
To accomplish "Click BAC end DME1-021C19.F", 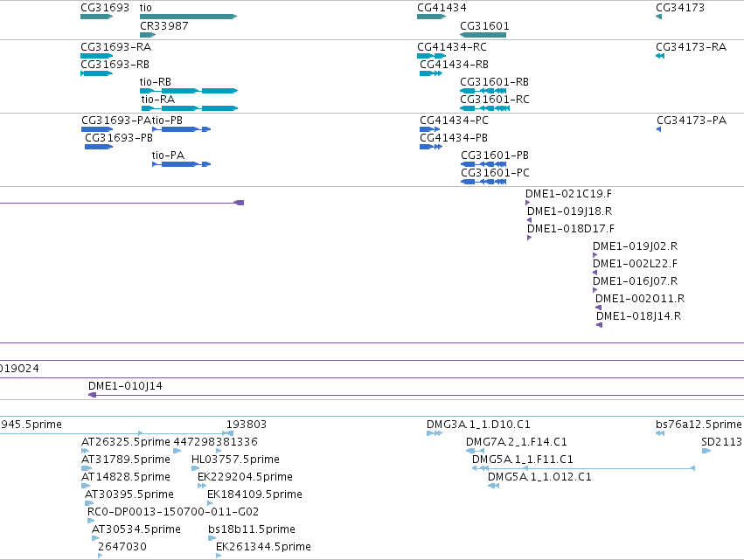I will point(568,194).
